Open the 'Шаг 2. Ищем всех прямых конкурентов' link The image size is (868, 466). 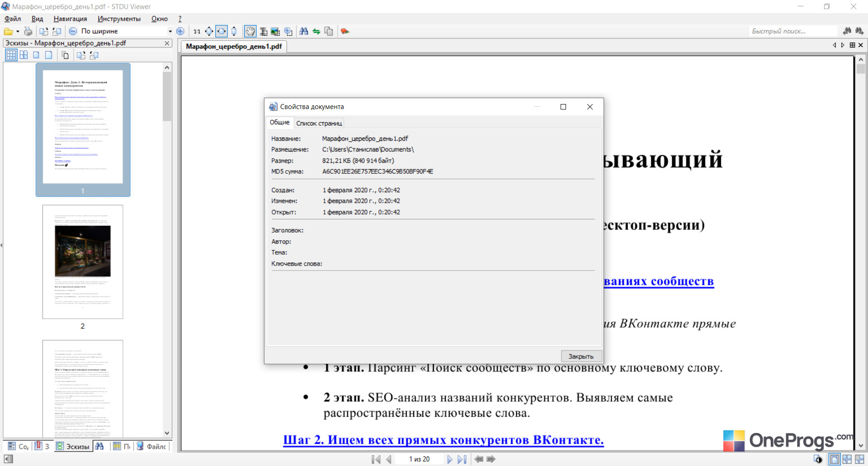point(443,440)
